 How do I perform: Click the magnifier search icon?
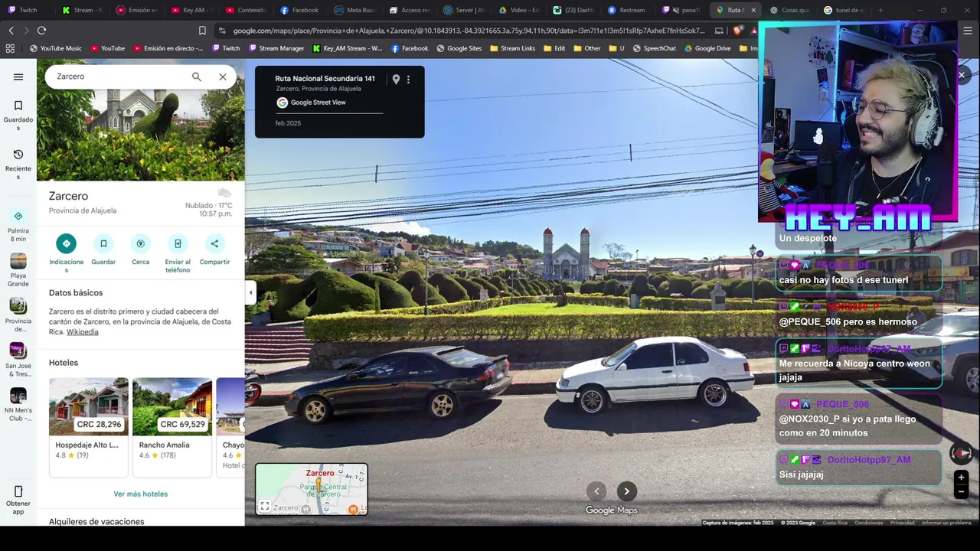pos(197,77)
